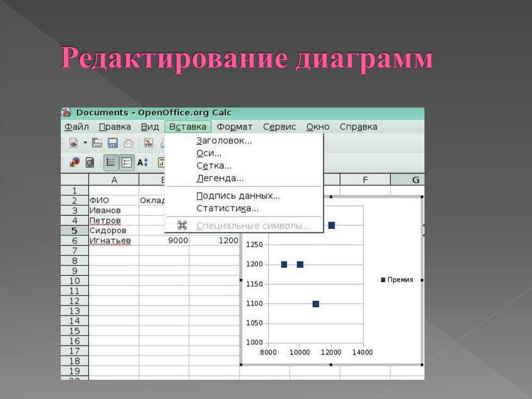The image size is (532, 399).
Task: Select row 1 header
Action: point(75,190)
